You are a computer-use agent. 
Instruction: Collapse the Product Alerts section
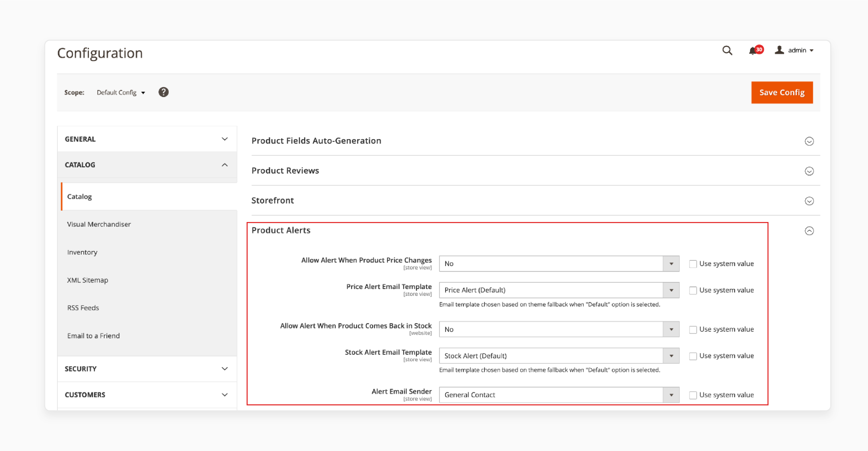coord(810,231)
